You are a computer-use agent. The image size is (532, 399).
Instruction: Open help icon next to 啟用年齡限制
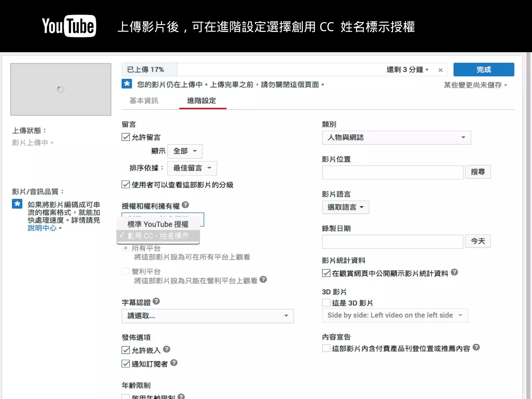(x=181, y=397)
